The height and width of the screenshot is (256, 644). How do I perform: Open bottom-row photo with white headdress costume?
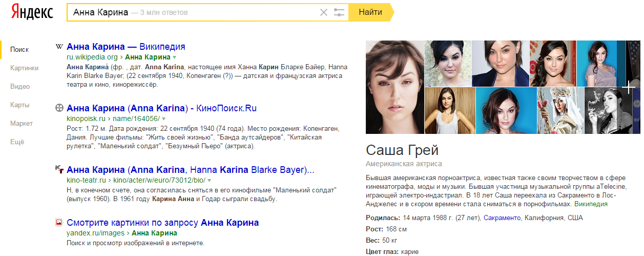click(560, 111)
